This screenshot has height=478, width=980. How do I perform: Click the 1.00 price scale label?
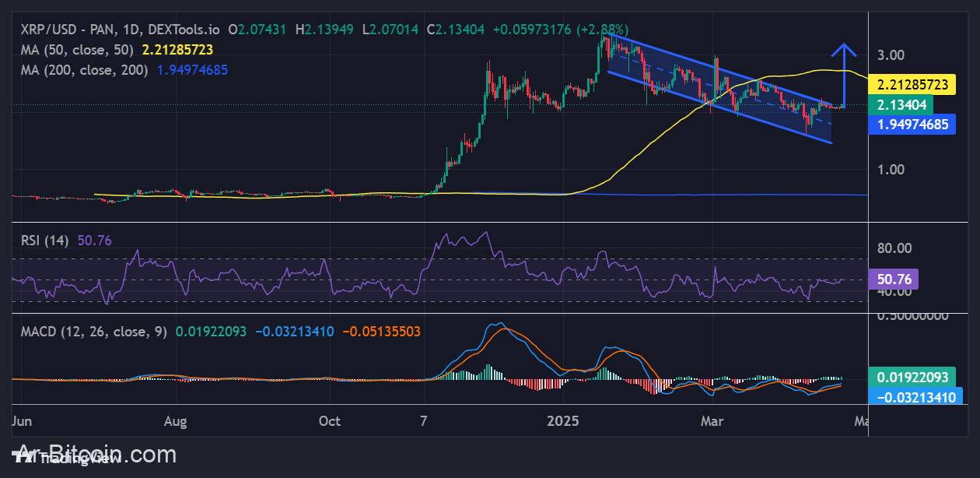(891, 170)
